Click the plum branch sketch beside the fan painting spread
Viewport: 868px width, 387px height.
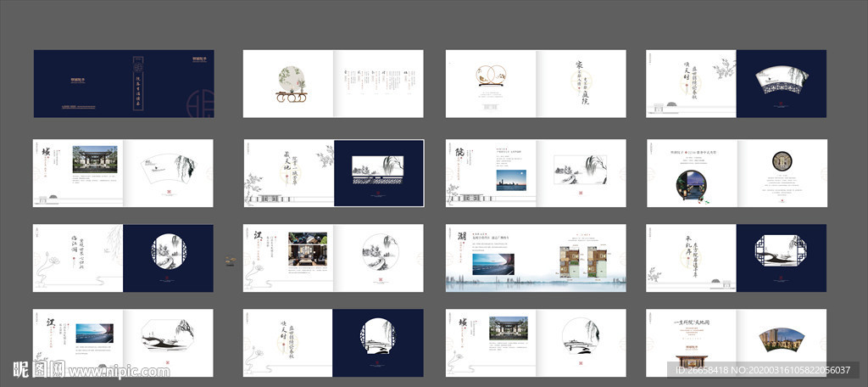point(724,69)
